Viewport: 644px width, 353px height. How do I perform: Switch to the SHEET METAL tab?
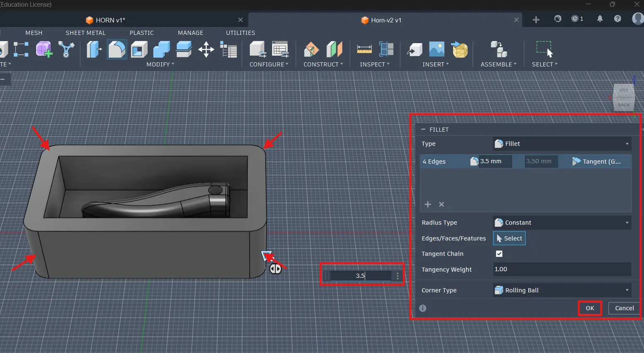[x=85, y=33]
